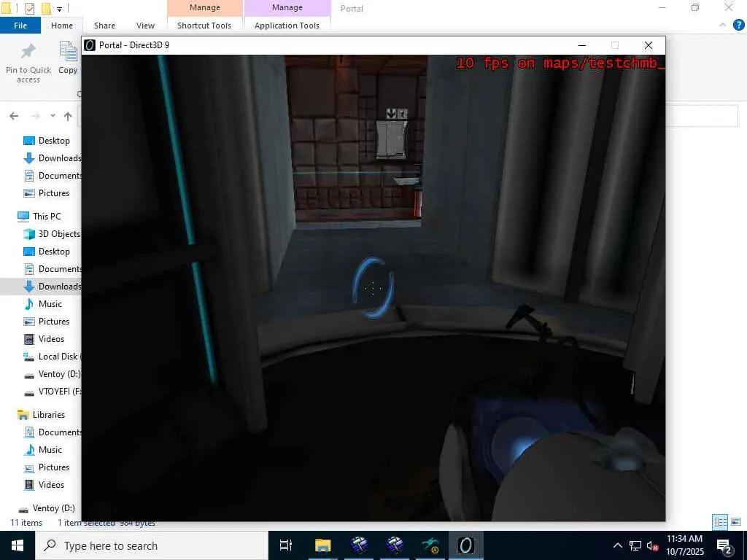Click Portal icon on taskbar
The height and width of the screenshot is (560, 747).
coord(466,545)
